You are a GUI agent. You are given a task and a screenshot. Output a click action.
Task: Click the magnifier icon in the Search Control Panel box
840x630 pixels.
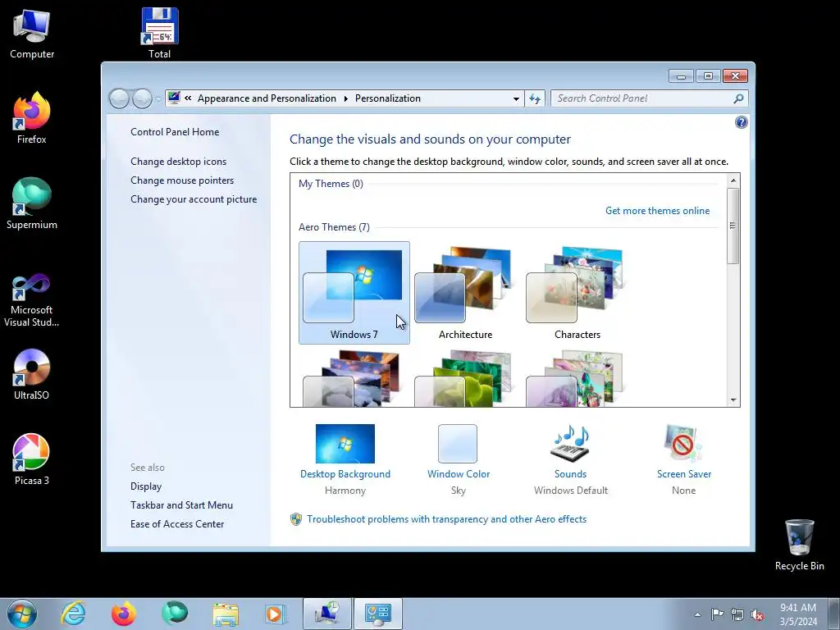pos(738,98)
